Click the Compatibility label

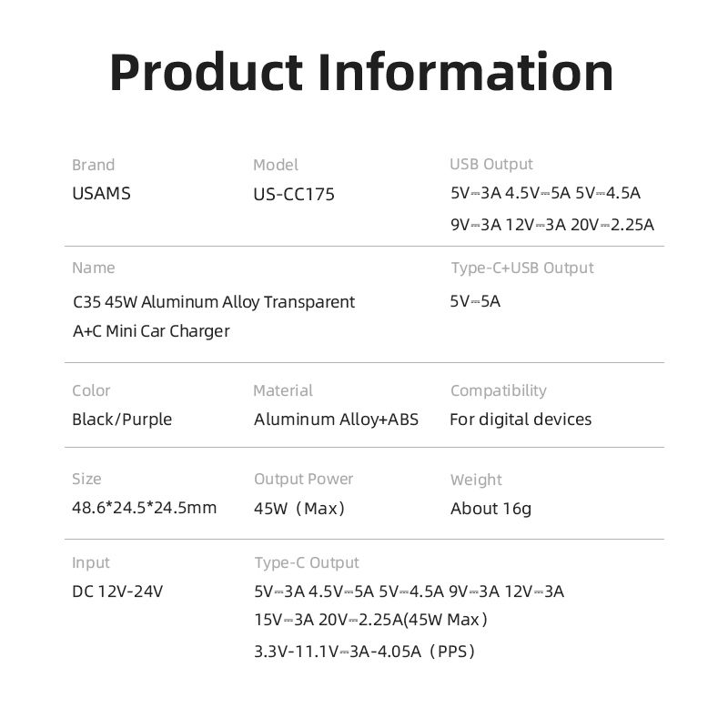pos(498,390)
